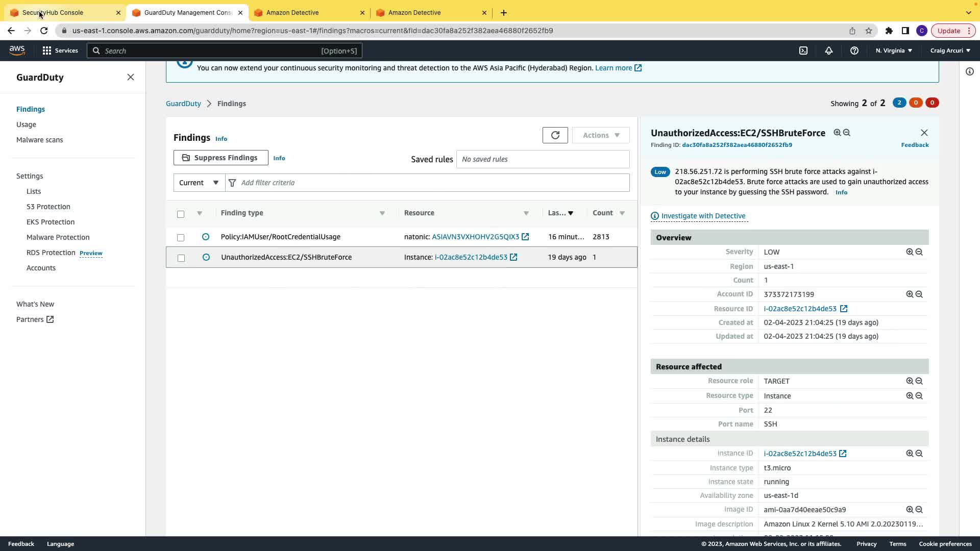Open the Actions dropdown

[x=600, y=135]
